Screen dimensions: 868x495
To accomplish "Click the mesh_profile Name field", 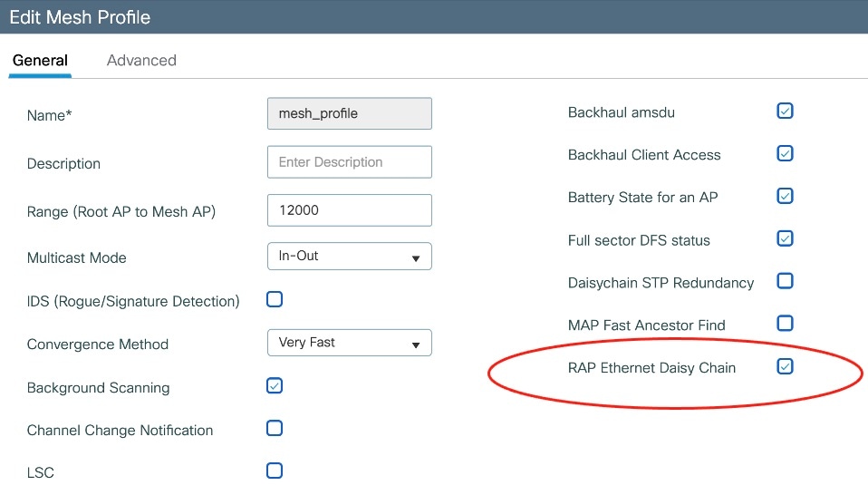I will pos(350,113).
